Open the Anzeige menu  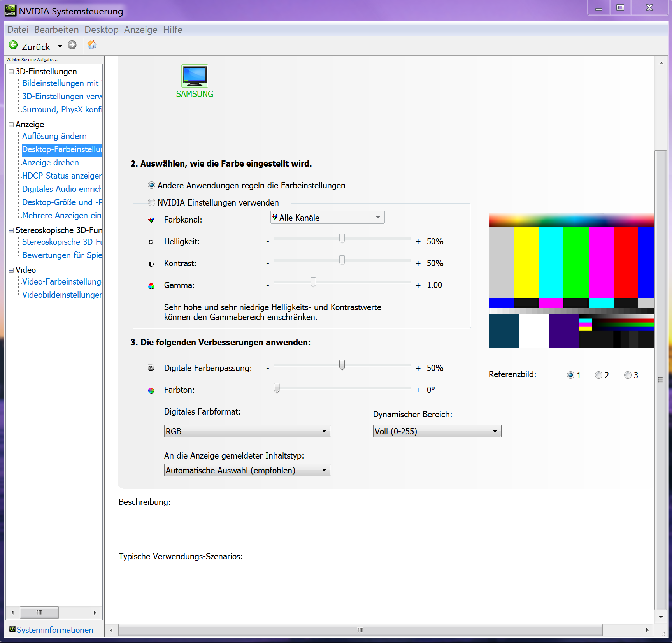141,30
